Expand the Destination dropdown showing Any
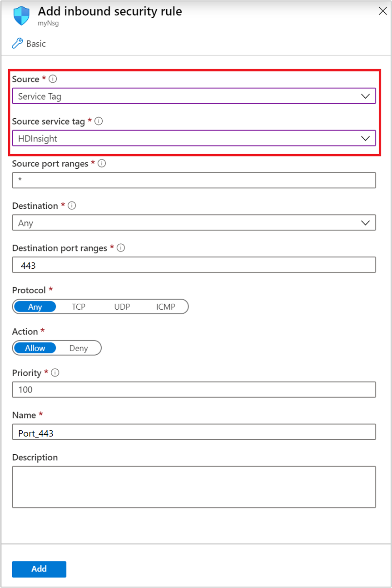Screen dimensions: 392x588 point(194,223)
